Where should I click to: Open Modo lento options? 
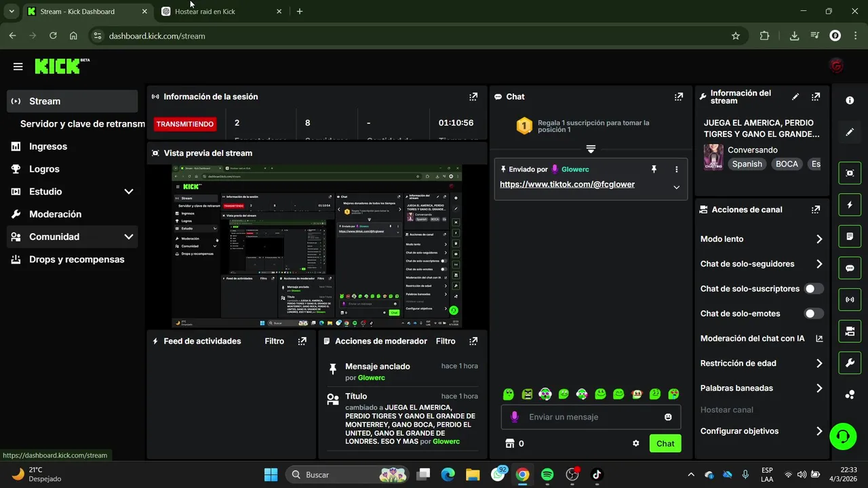pyautogui.click(x=761, y=239)
